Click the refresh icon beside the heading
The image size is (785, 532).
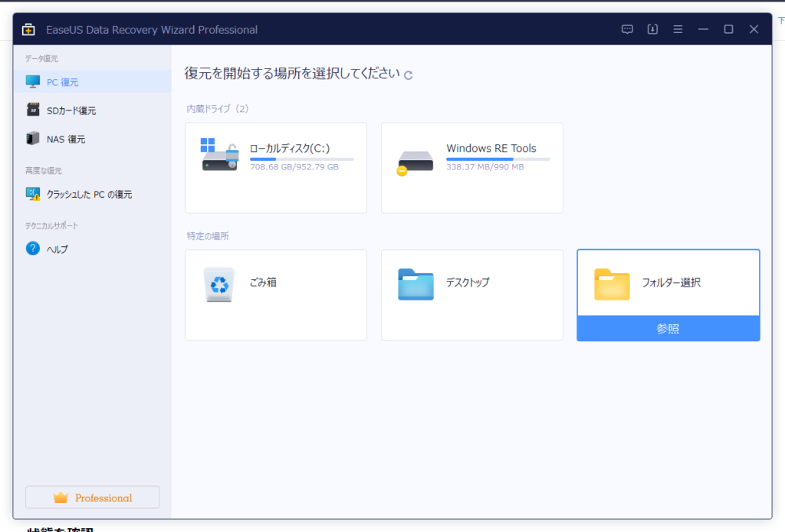409,75
